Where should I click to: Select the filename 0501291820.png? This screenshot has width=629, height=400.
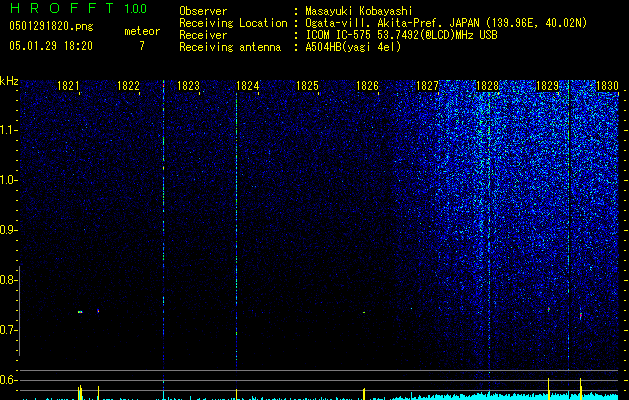tap(51, 27)
